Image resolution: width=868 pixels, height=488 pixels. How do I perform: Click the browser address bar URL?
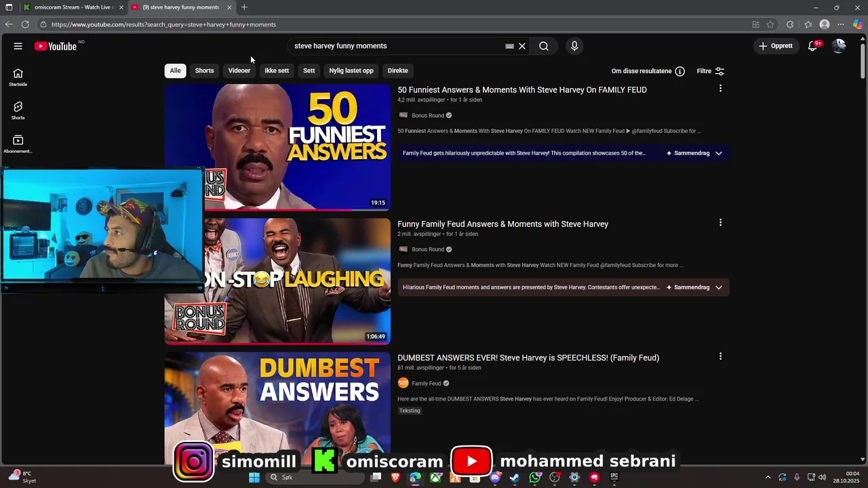pos(163,24)
